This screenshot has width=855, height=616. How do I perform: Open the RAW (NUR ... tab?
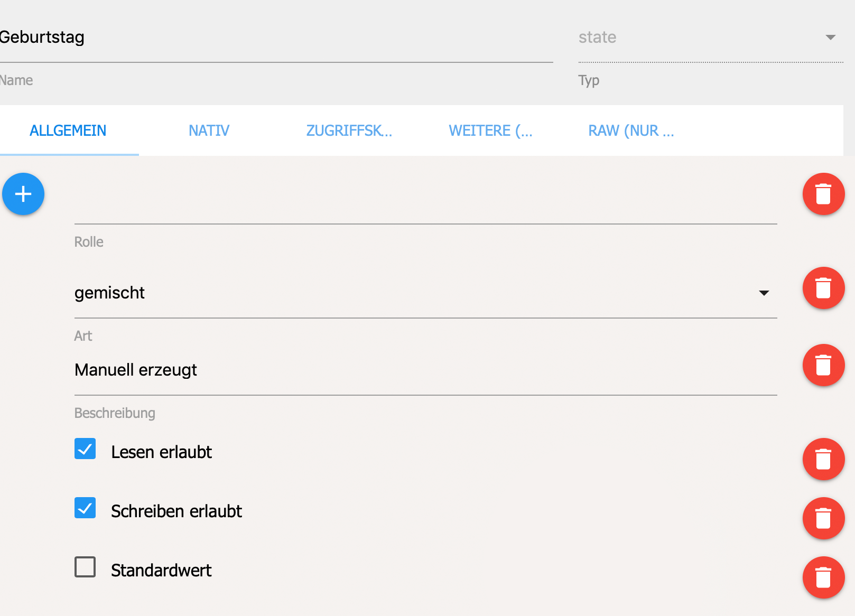[631, 130]
